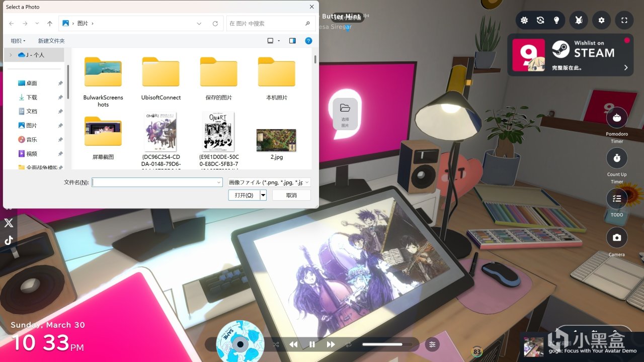Image resolution: width=644 pixels, height=362 pixels.
Task: Toggle repeat in the music player
Action: tap(348, 344)
